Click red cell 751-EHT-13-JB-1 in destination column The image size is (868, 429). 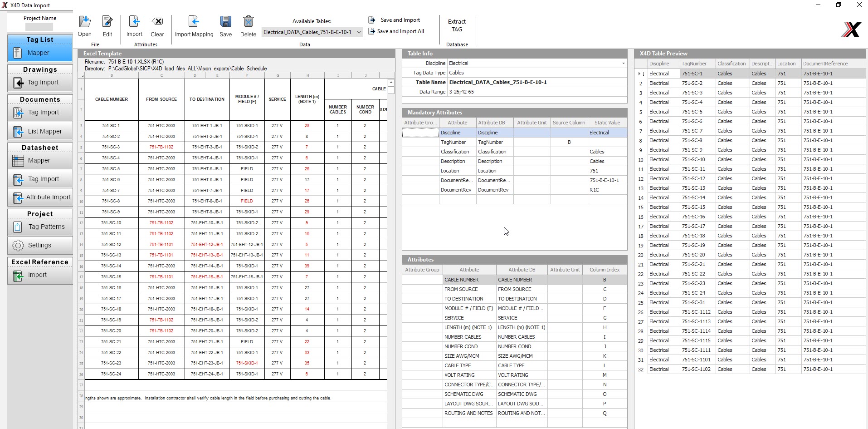point(207,255)
